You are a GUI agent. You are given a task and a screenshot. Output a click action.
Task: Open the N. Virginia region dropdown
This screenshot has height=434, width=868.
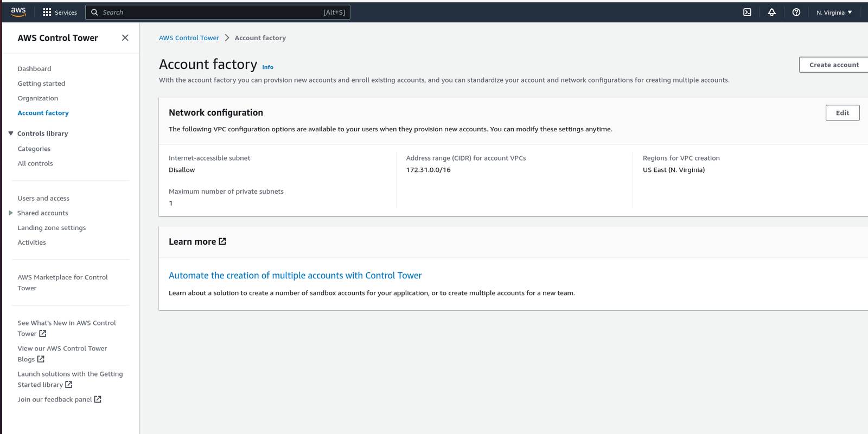point(834,12)
